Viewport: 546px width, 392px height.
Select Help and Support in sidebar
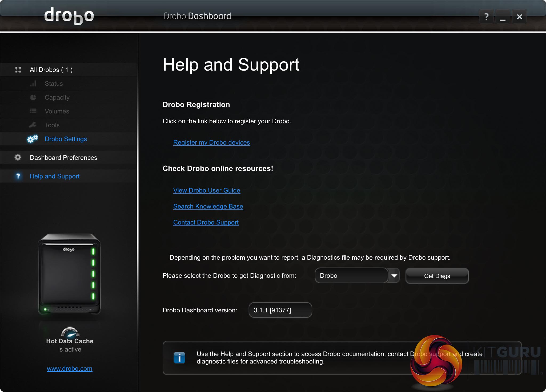click(x=55, y=176)
